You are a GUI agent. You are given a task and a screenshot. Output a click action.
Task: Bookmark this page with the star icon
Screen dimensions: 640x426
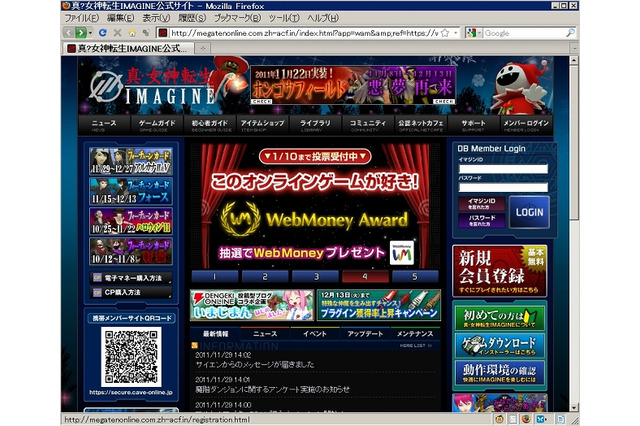pos(445,33)
